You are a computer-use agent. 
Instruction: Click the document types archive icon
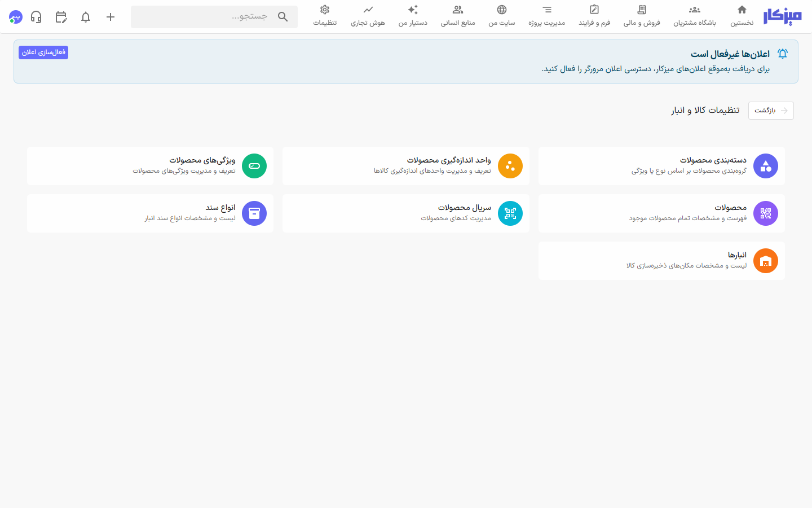pos(254,213)
